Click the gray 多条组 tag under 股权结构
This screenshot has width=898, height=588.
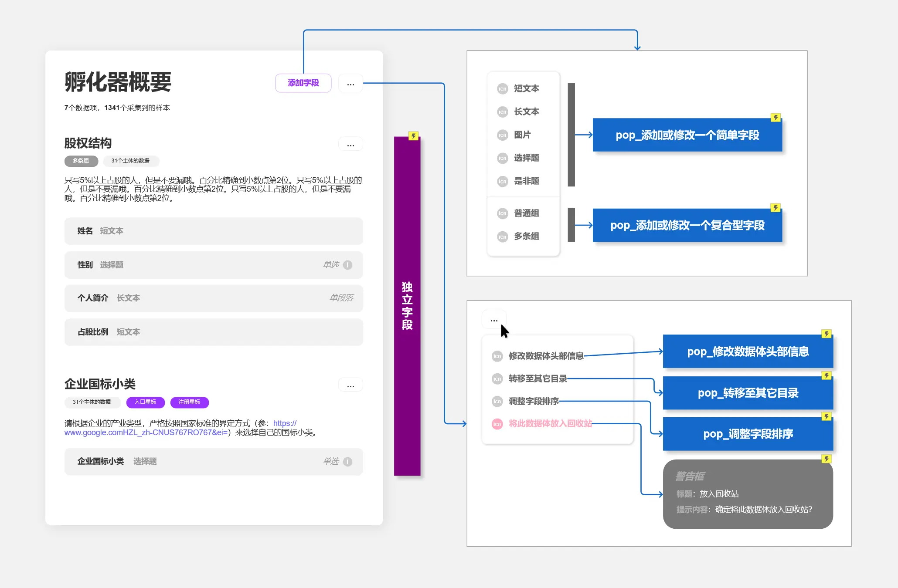pyautogui.click(x=81, y=161)
